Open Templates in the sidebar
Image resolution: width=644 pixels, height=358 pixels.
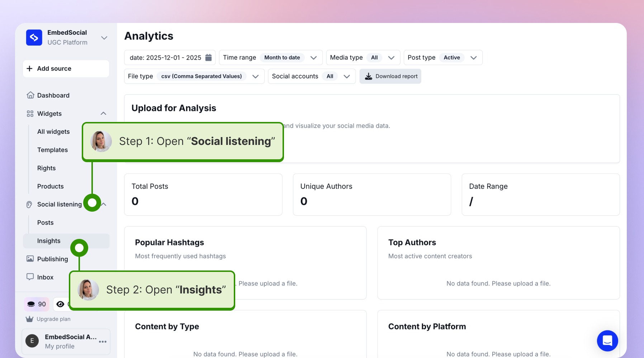tap(52, 150)
